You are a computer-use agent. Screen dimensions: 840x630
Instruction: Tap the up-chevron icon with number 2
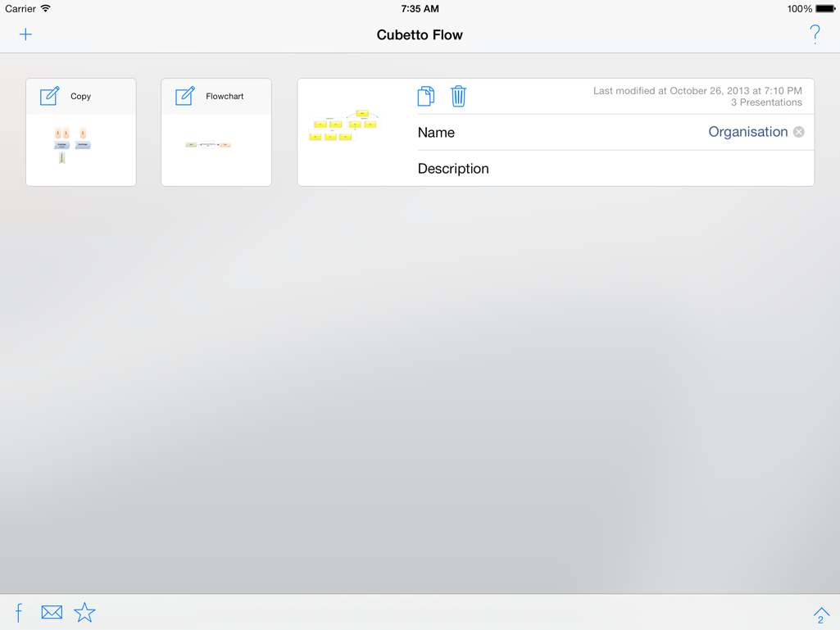coord(821,615)
